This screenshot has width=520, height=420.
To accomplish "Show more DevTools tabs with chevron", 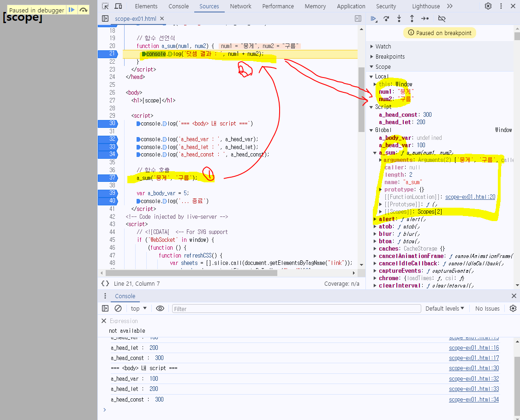I will coord(450,6).
